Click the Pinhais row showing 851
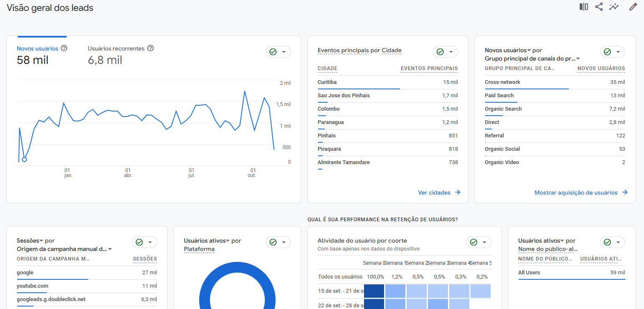 (x=388, y=136)
